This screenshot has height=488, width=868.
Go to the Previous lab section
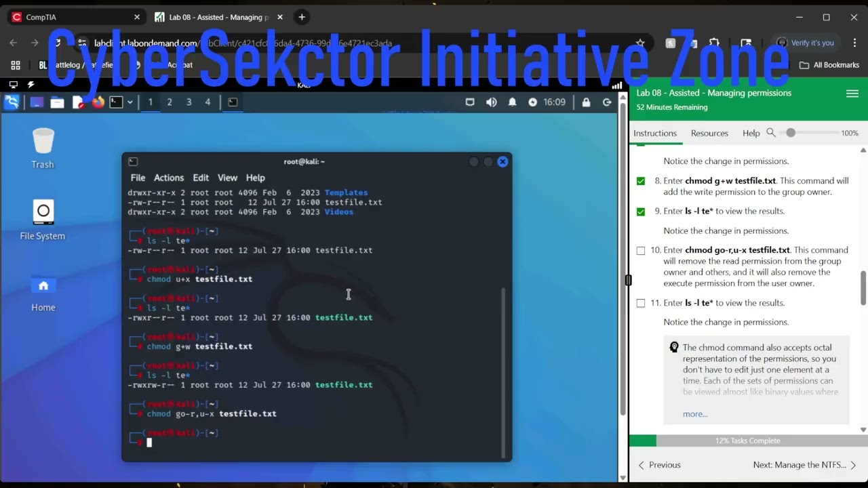pos(659,465)
